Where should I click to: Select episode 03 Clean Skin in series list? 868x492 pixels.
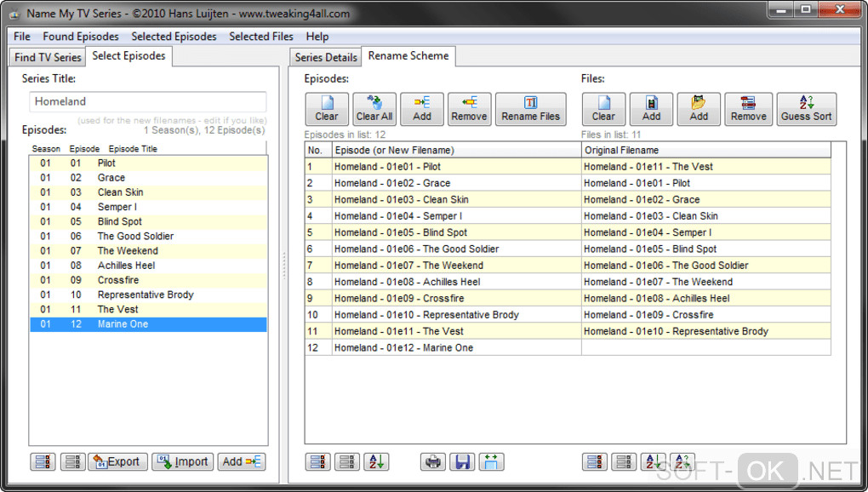(x=148, y=192)
